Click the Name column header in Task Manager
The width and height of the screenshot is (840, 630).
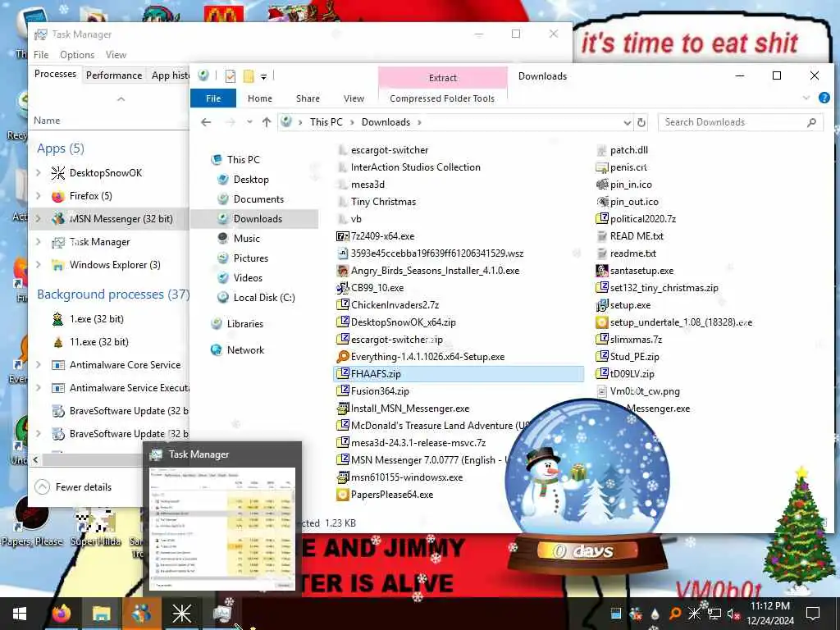point(47,121)
